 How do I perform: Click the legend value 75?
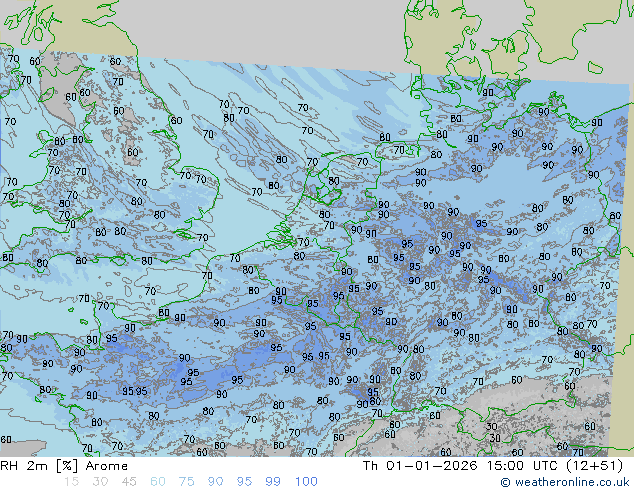[186, 482]
